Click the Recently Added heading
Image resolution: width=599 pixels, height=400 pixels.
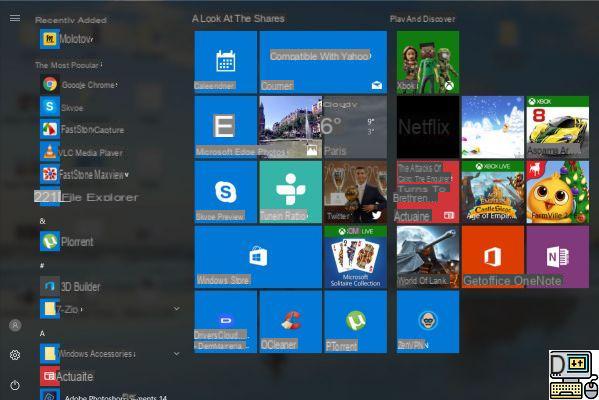click(71, 20)
